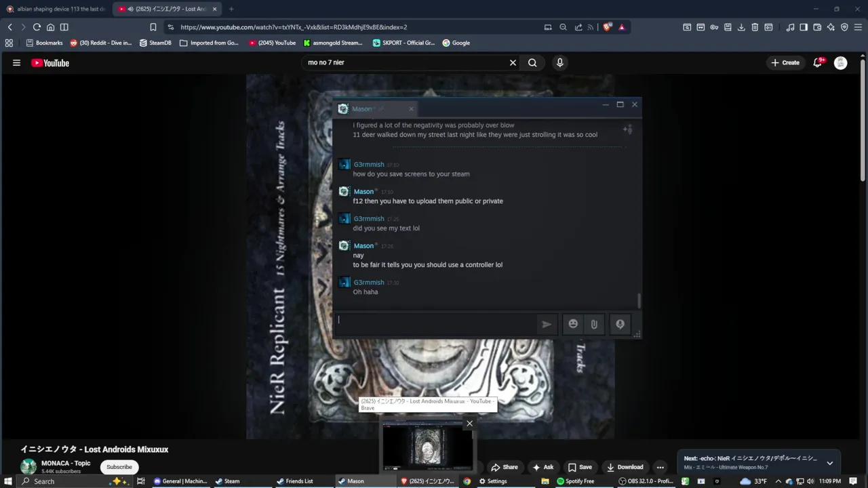Open a new browser tab

[231, 9]
